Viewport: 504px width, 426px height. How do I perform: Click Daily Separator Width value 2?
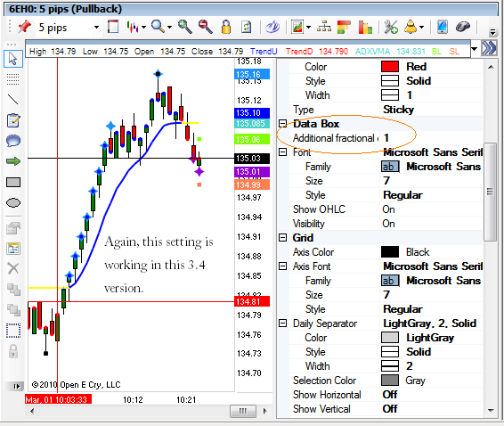[x=410, y=365]
